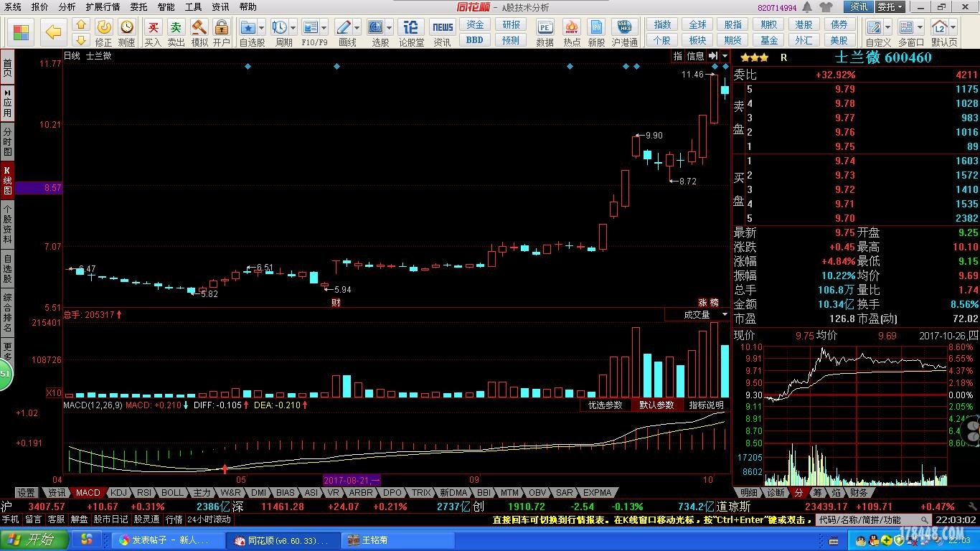
Task: Open the 模拟 gavel simulation icon
Action: tap(199, 33)
